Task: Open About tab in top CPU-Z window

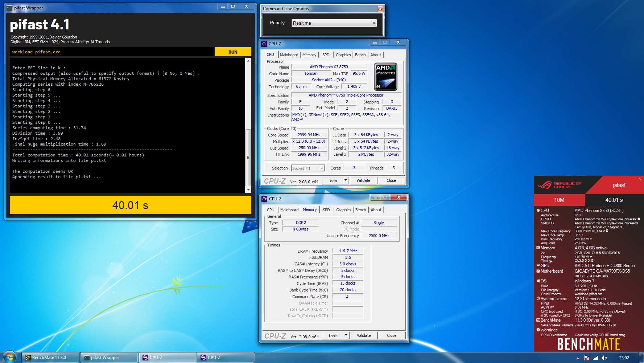Action: click(376, 55)
